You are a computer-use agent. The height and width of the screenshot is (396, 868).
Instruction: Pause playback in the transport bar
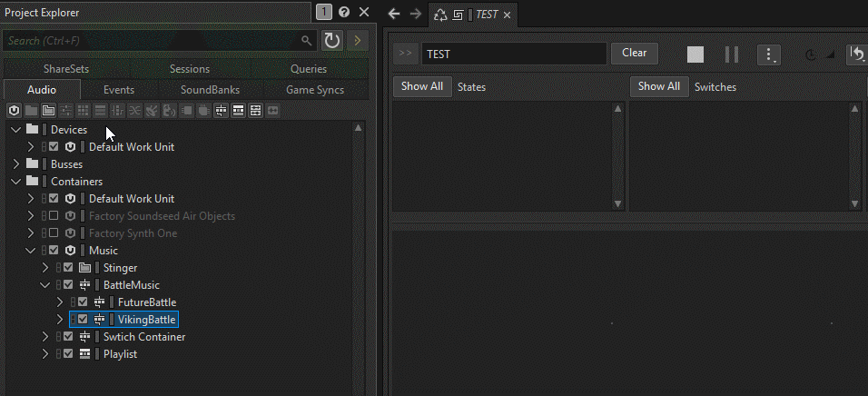click(x=731, y=54)
